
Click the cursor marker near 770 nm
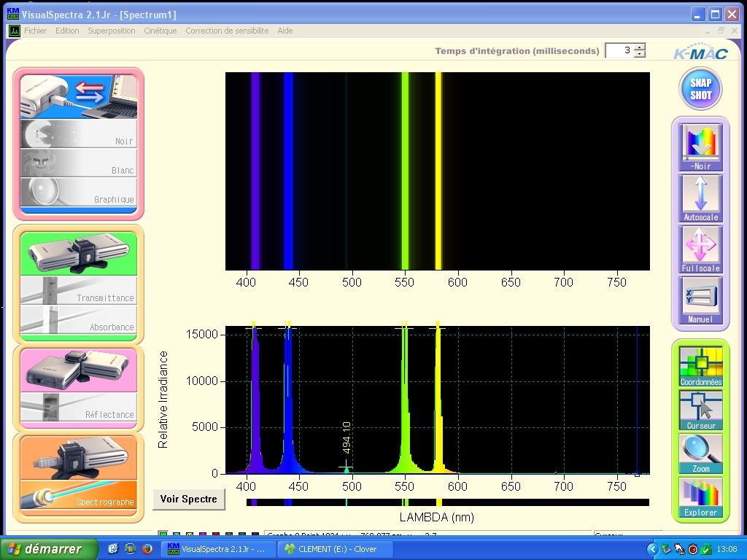(x=637, y=474)
